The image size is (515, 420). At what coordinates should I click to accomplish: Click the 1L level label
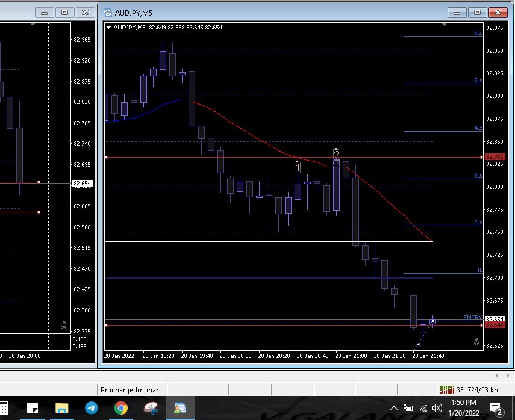479,270
